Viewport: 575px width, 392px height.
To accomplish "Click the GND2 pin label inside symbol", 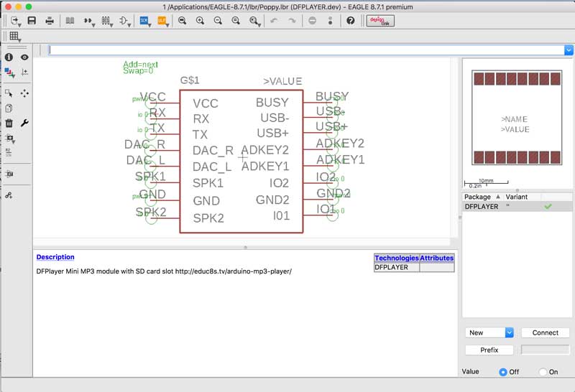I will coord(272,200).
